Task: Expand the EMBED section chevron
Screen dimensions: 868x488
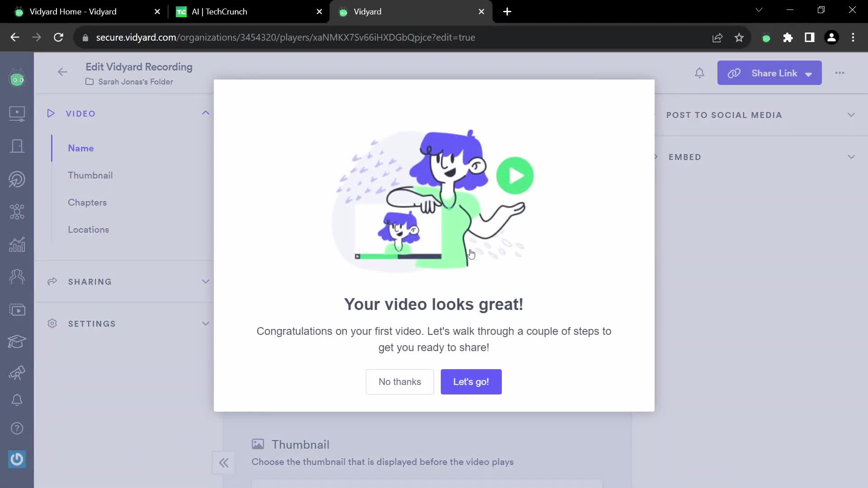Action: [853, 157]
